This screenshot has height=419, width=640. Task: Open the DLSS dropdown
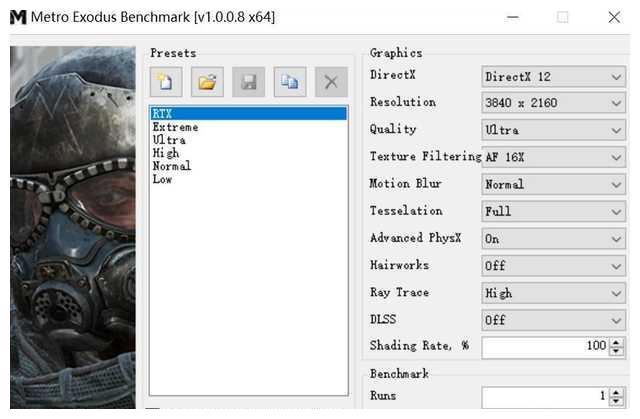pos(553,320)
